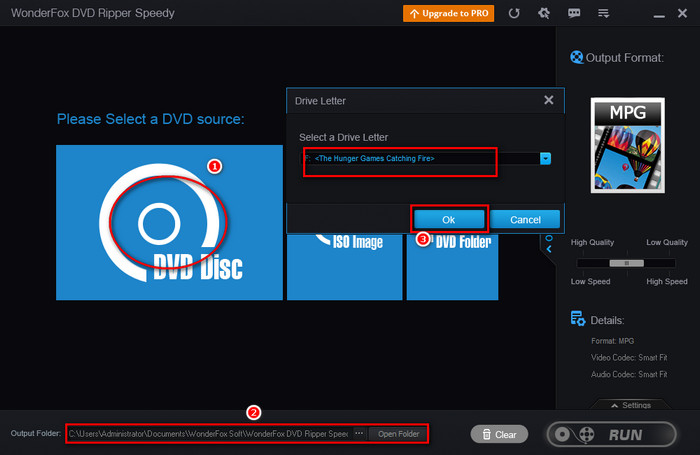The width and height of the screenshot is (700, 455).
Task: Collapse the side panel arrow
Action: click(549, 249)
